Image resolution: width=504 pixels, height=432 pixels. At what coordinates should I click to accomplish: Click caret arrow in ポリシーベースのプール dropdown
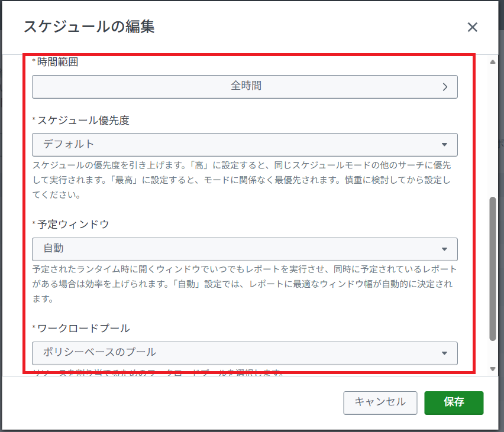click(x=445, y=353)
